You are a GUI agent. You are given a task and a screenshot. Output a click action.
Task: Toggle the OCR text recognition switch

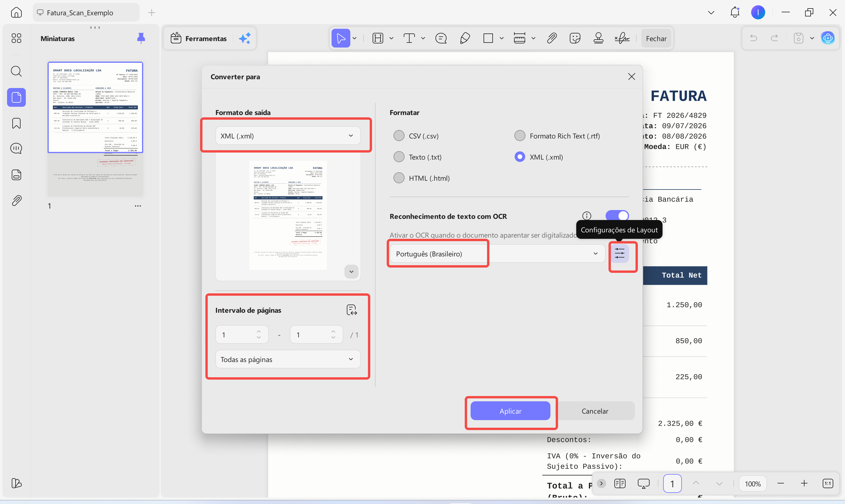pyautogui.click(x=617, y=216)
